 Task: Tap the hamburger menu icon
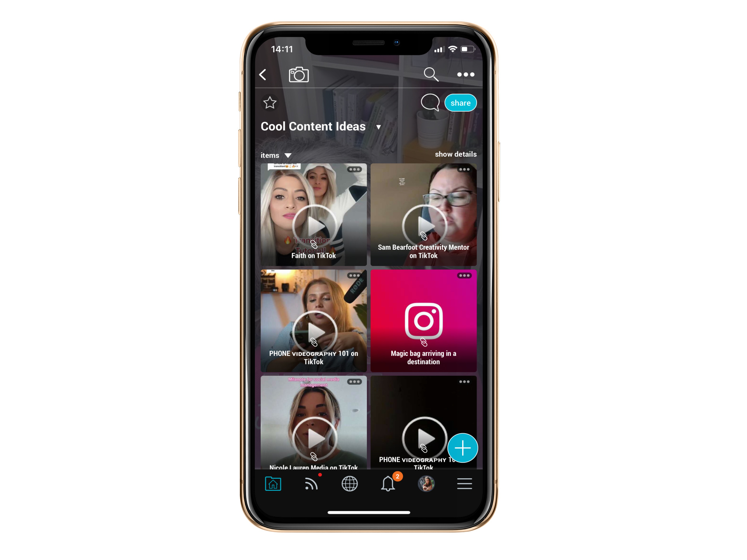465,483
